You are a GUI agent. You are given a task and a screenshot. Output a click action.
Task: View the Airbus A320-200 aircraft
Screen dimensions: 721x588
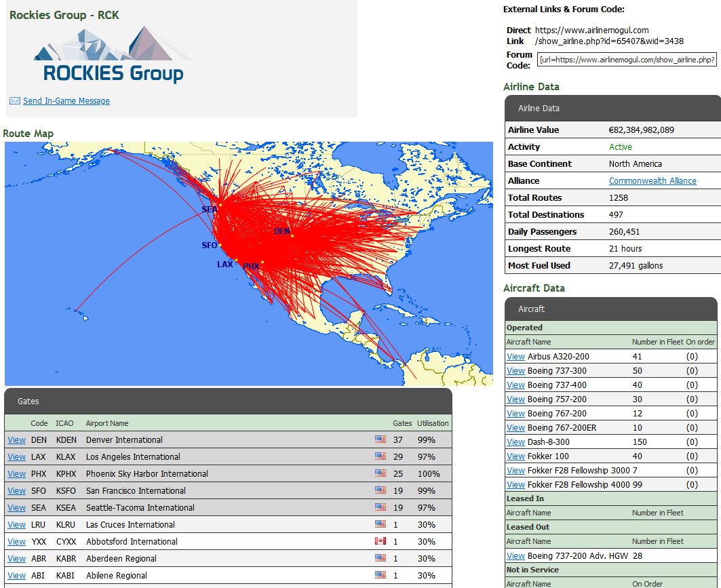(x=515, y=357)
